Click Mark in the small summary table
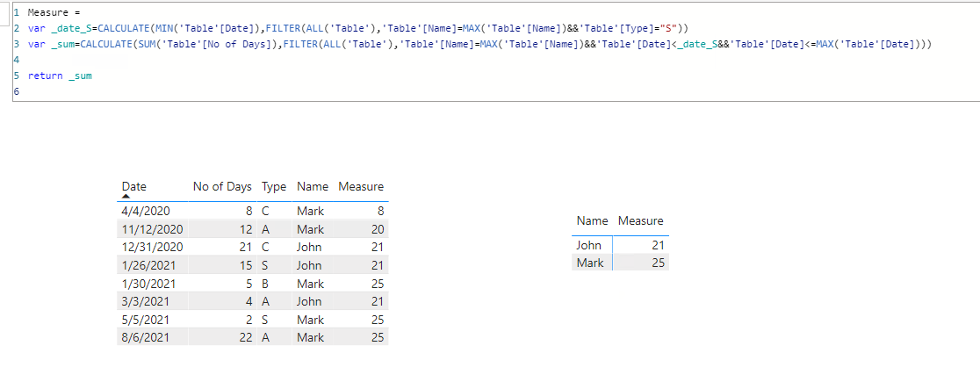Viewport: 980px width, 382px height. 590,263
